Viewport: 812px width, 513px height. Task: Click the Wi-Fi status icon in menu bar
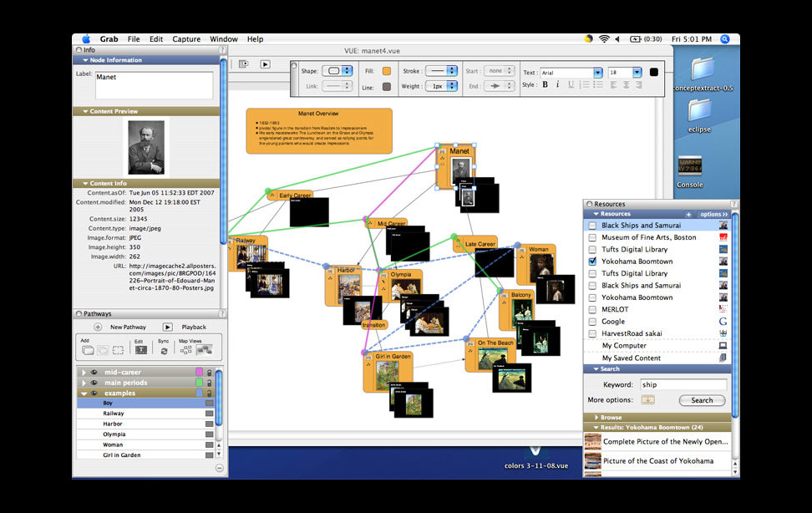(x=604, y=39)
